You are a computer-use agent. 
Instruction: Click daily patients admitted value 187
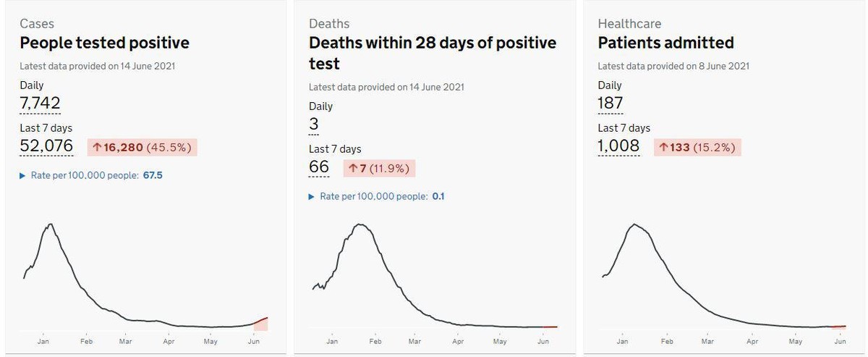click(x=610, y=103)
